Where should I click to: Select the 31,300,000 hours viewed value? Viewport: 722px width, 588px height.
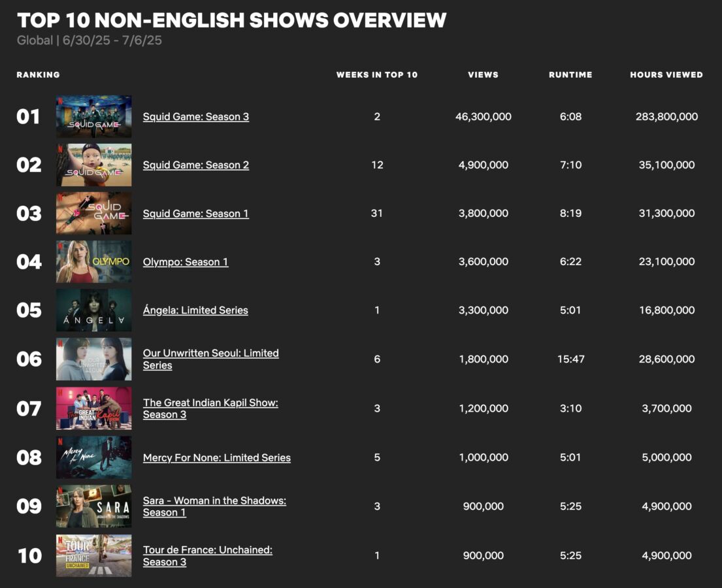point(666,213)
